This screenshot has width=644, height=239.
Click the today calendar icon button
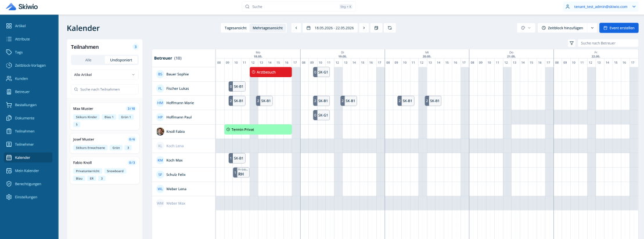pyautogui.click(x=376, y=28)
